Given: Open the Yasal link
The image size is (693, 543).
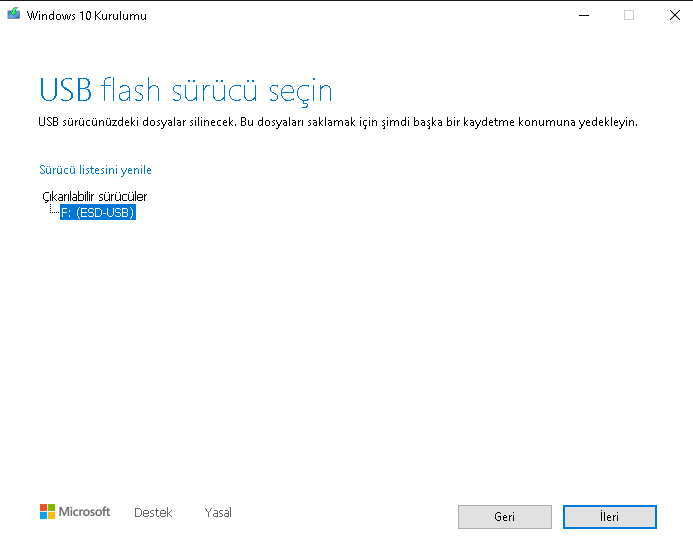Looking at the screenshot, I should (218, 512).
